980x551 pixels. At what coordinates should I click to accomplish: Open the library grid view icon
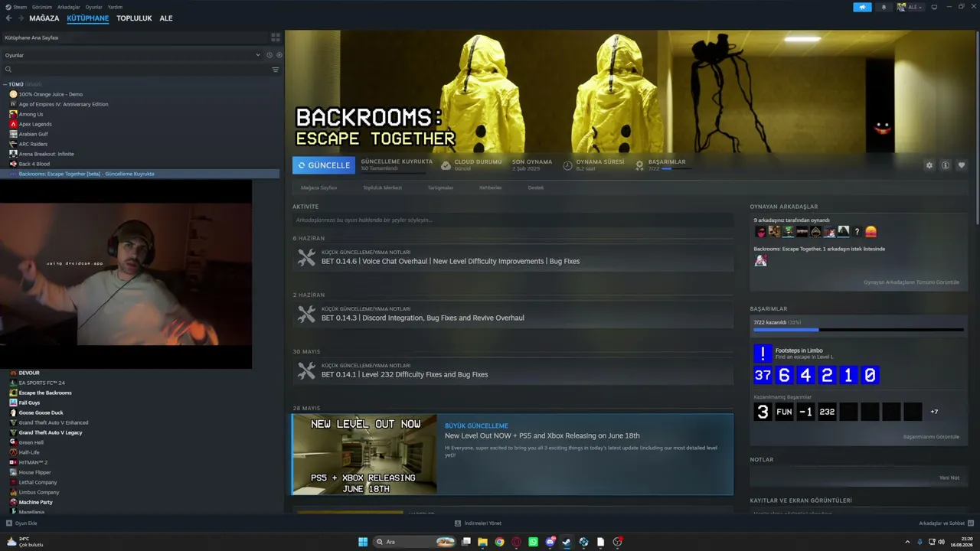276,37
